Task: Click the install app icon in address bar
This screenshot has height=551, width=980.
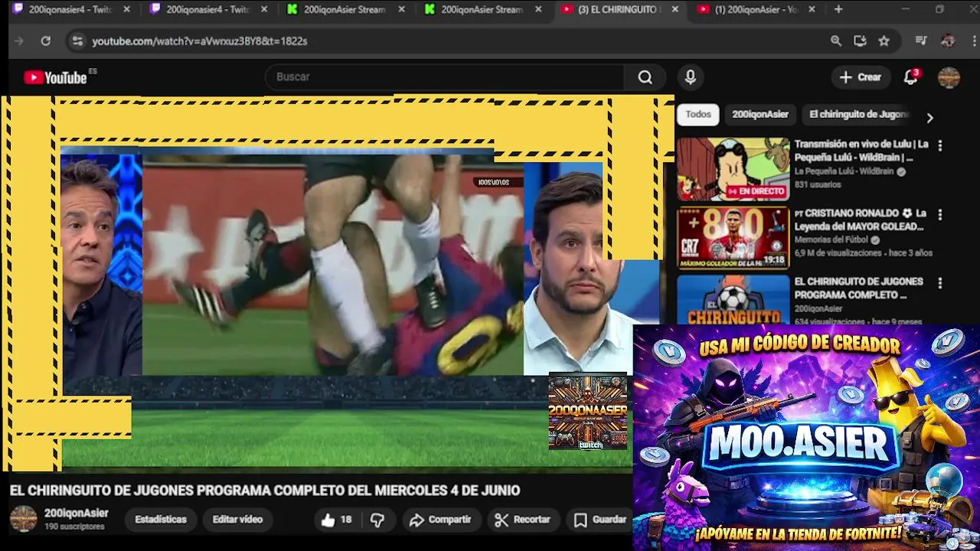Action: [860, 41]
